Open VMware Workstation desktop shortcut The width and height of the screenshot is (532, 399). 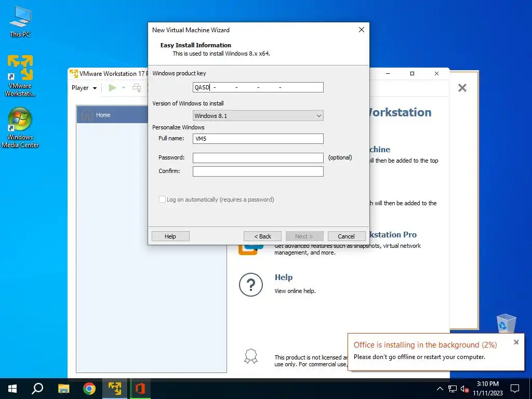(x=20, y=75)
